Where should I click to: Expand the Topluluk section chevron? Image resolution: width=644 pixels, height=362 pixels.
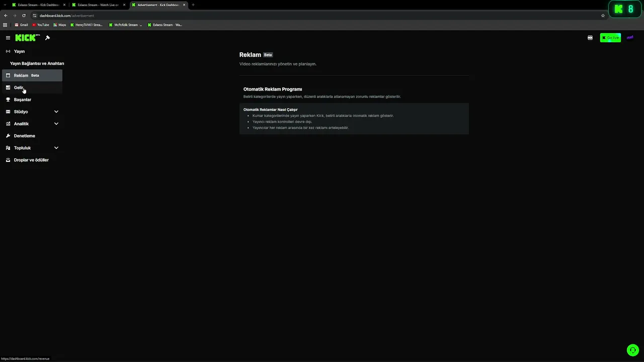[x=56, y=148]
